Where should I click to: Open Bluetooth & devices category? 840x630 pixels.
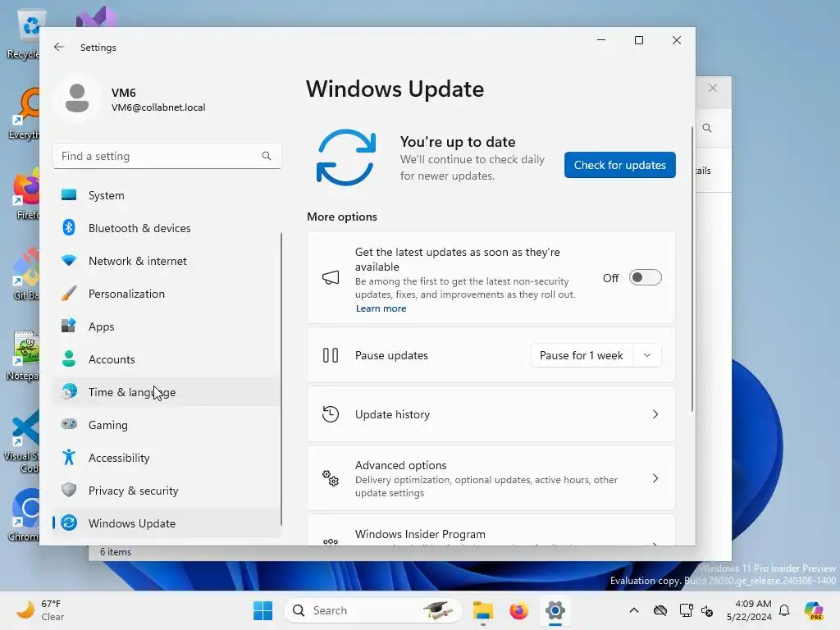tap(167, 228)
